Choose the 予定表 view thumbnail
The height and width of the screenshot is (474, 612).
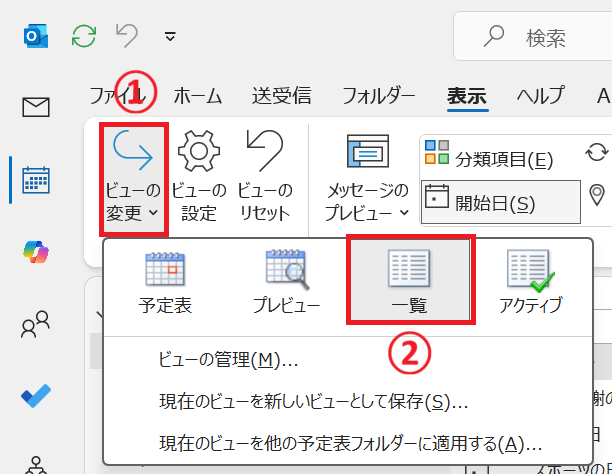tap(165, 282)
